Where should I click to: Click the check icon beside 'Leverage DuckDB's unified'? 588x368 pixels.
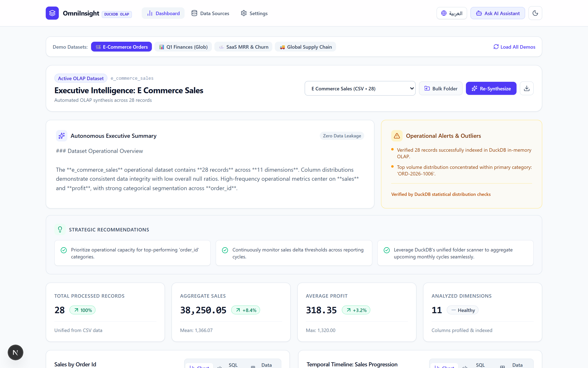386,250
